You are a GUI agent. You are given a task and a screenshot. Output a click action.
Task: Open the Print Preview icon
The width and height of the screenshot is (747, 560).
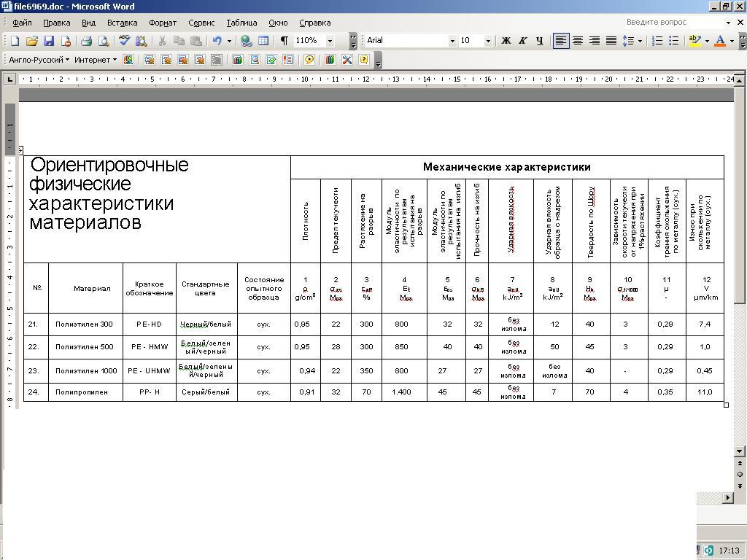pyautogui.click(x=104, y=41)
